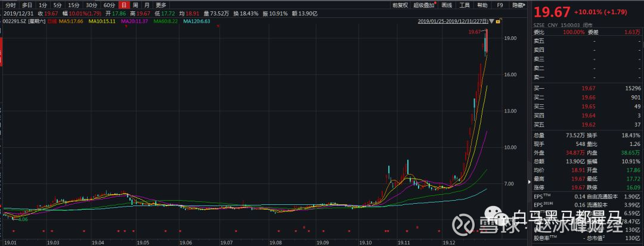644x246 pixels.
Task: Select the 15分 period tab
Action: [x=74, y=5]
